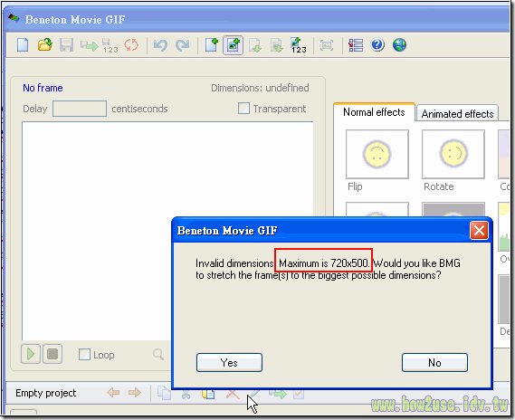Play the animation with the green triangle

31,354
